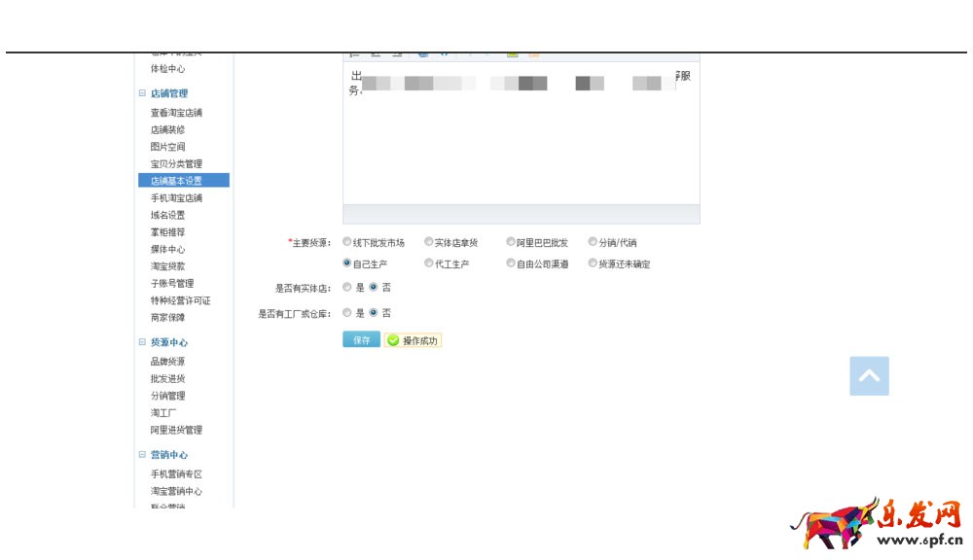Click inside the shop description text area
Image resolution: width=973 pixels, height=560 pixels.
pyautogui.click(x=521, y=146)
